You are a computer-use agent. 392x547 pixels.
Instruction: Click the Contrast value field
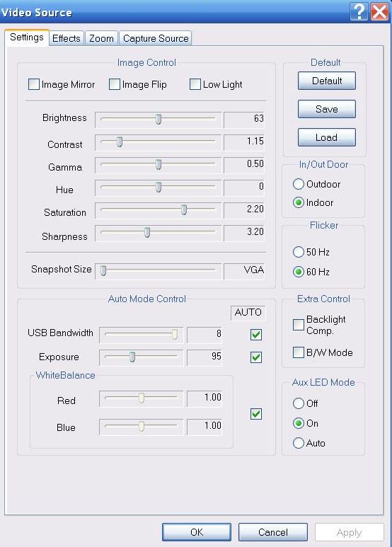(x=244, y=142)
